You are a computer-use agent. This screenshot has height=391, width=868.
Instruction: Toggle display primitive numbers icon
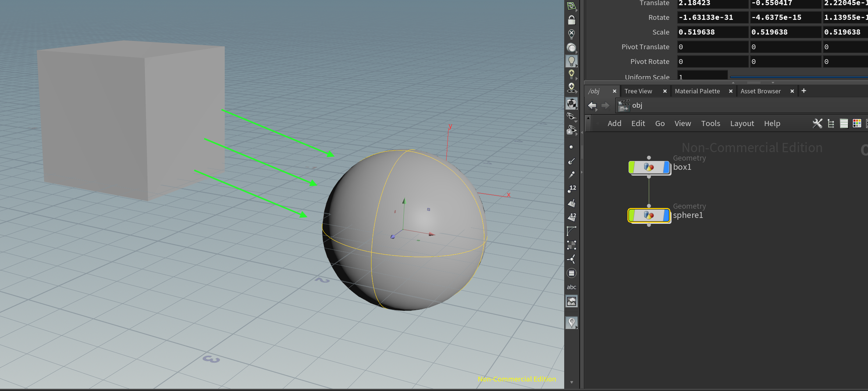pyautogui.click(x=572, y=217)
